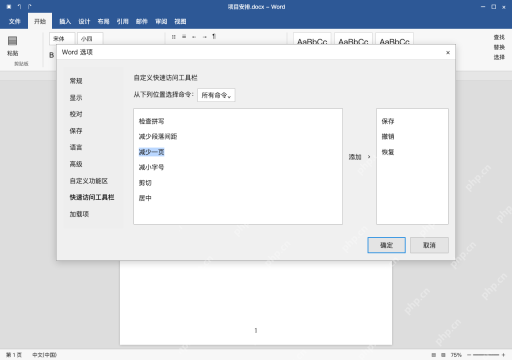This screenshot has height=360, width=512.
Task: Click the 第1页 page indicator in status bar
Action: click(x=14, y=355)
